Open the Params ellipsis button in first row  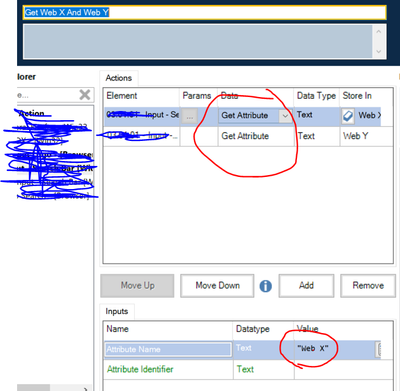[x=190, y=117]
